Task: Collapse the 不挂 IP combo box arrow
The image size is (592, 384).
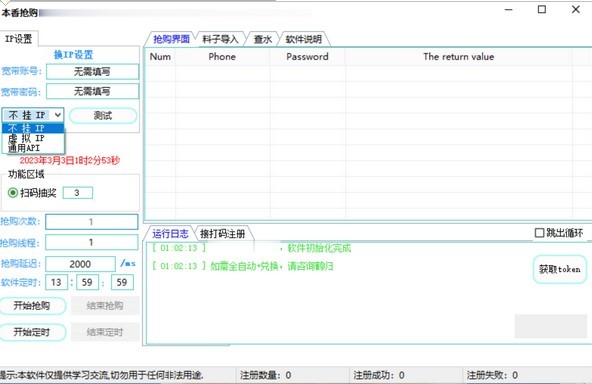Action: point(58,115)
